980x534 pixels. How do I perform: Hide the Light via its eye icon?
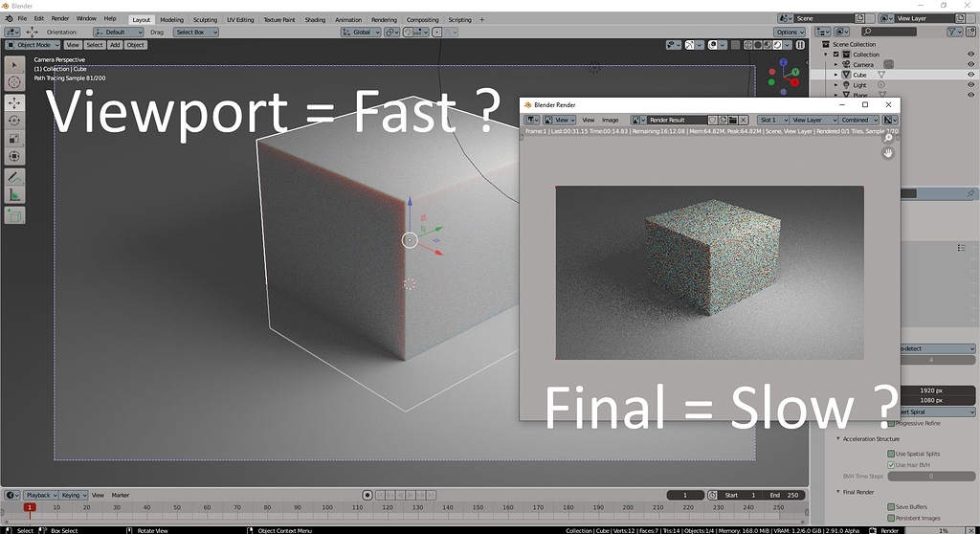click(x=970, y=84)
